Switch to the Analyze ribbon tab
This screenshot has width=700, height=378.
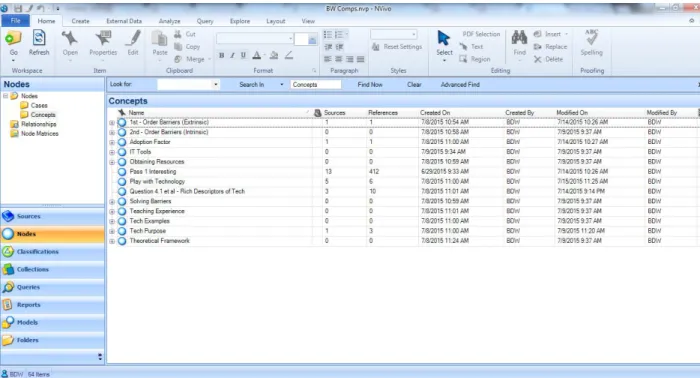(x=170, y=21)
